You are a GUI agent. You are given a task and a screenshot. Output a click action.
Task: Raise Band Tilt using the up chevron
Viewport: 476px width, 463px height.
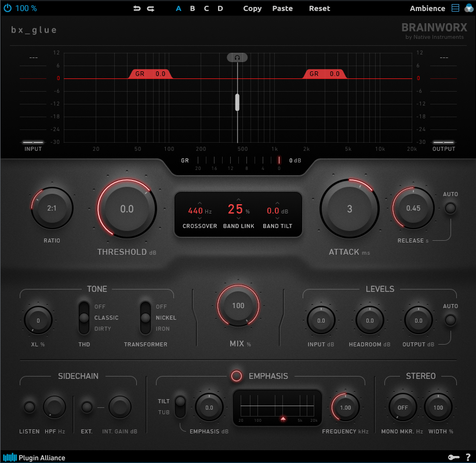point(277,202)
